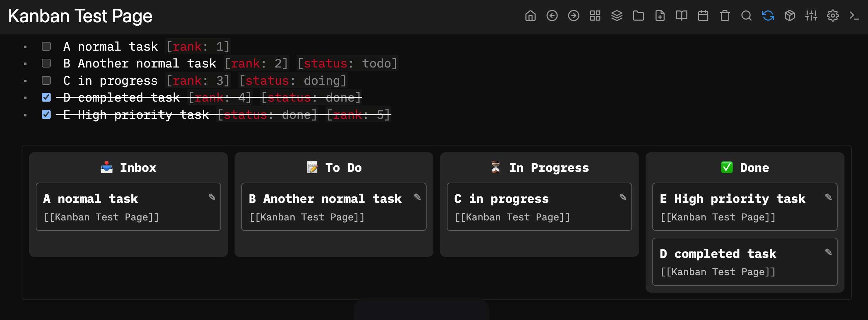Viewport: 868px width, 320px height.
Task: Open the book icon in toolbar
Action: tap(681, 16)
